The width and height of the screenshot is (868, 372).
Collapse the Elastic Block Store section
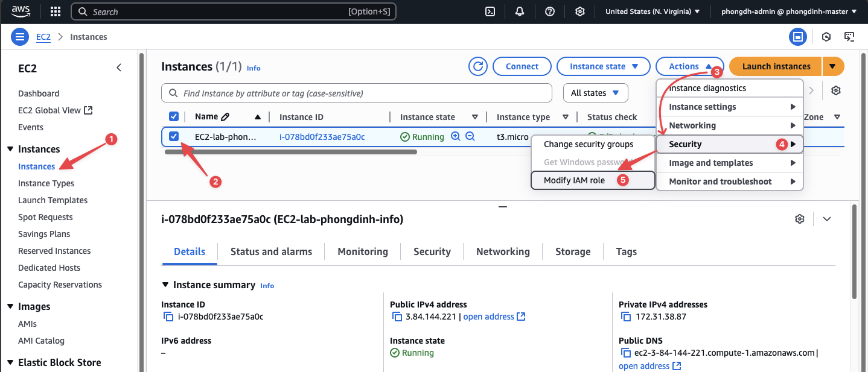(10, 362)
